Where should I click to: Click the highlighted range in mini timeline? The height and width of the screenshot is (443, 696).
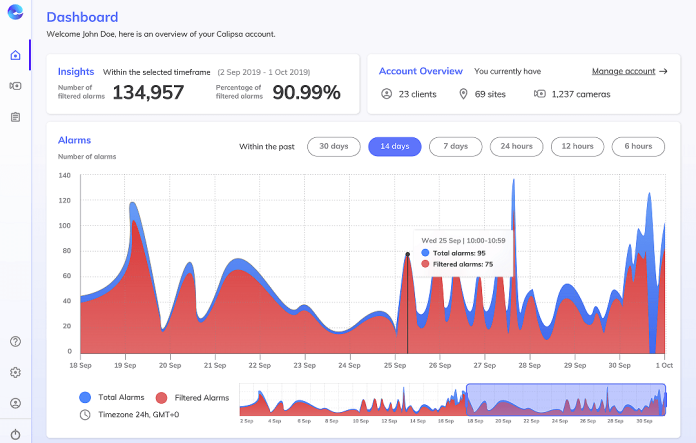(566, 400)
